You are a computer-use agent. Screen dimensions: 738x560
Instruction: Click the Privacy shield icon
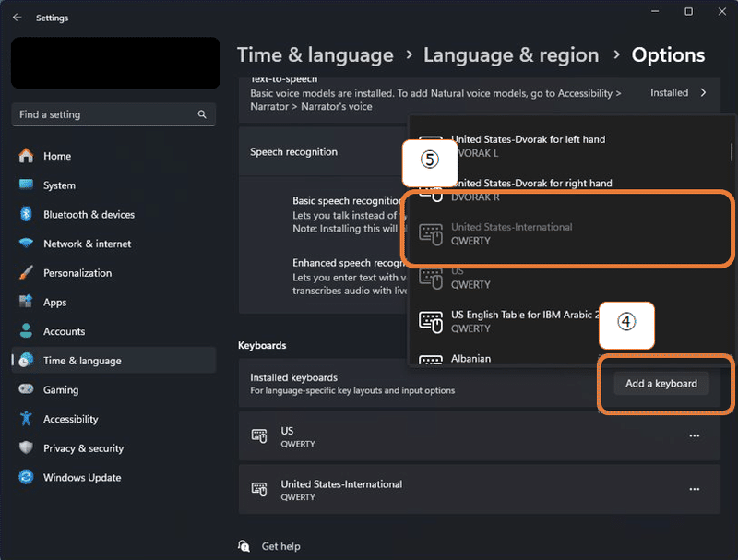coord(27,447)
